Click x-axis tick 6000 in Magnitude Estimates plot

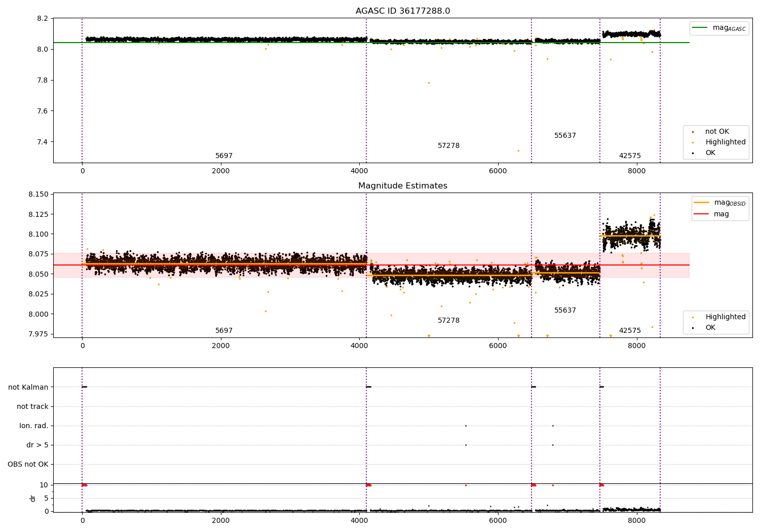(498, 346)
